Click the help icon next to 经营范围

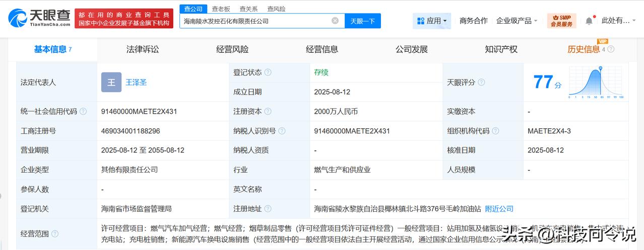point(55,234)
